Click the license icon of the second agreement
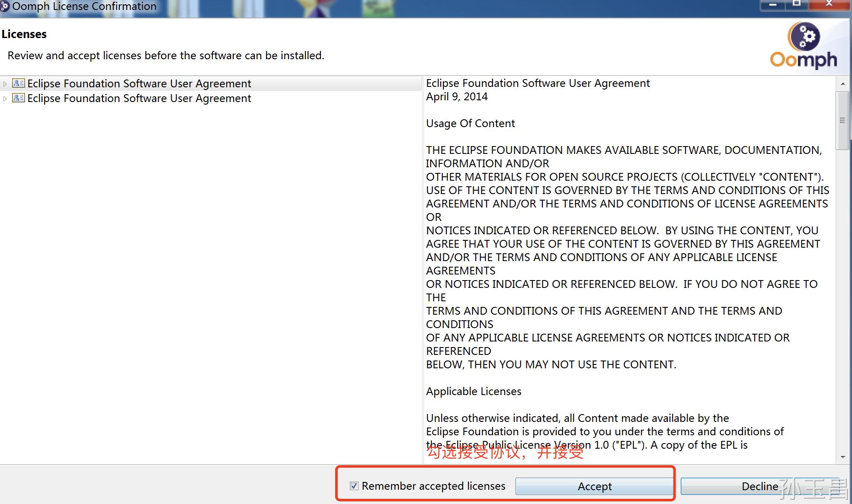 18,98
